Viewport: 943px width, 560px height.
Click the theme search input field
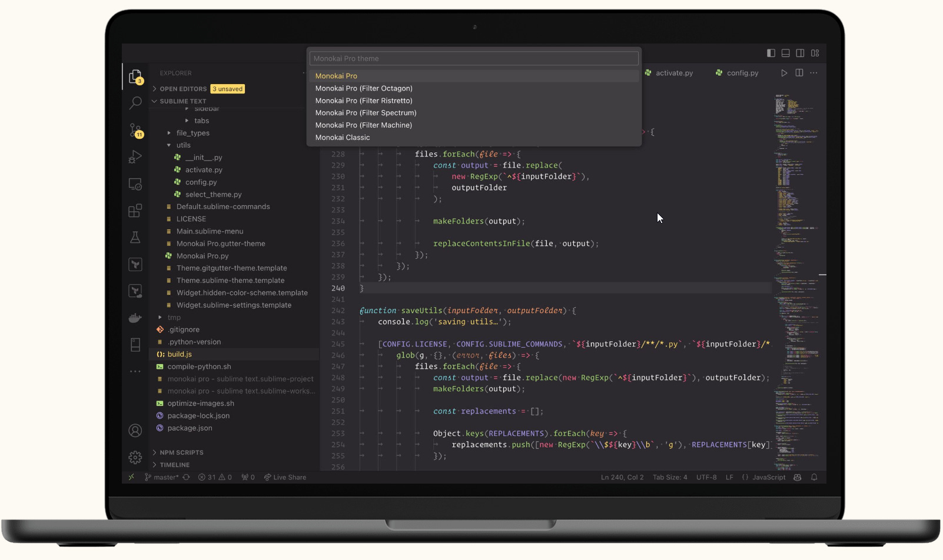[474, 58]
